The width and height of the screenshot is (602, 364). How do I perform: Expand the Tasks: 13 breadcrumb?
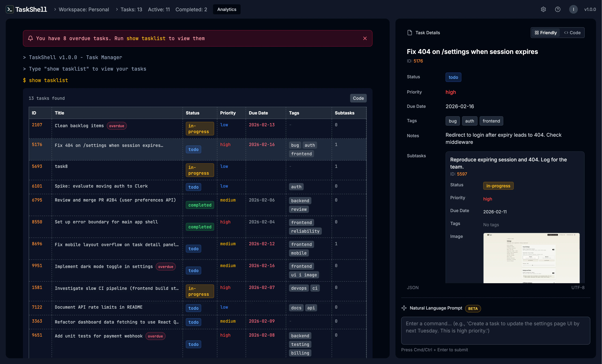pyautogui.click(x=131, y=9)
